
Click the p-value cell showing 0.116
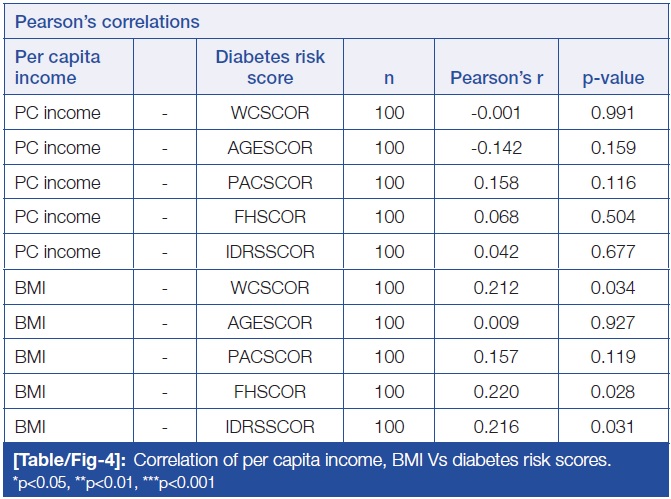613,183
